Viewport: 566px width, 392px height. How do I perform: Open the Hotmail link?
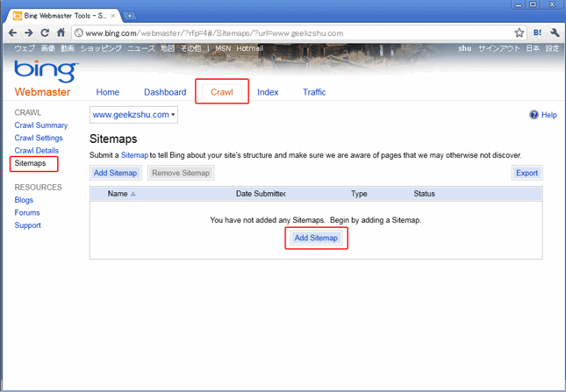click(250, 48)
